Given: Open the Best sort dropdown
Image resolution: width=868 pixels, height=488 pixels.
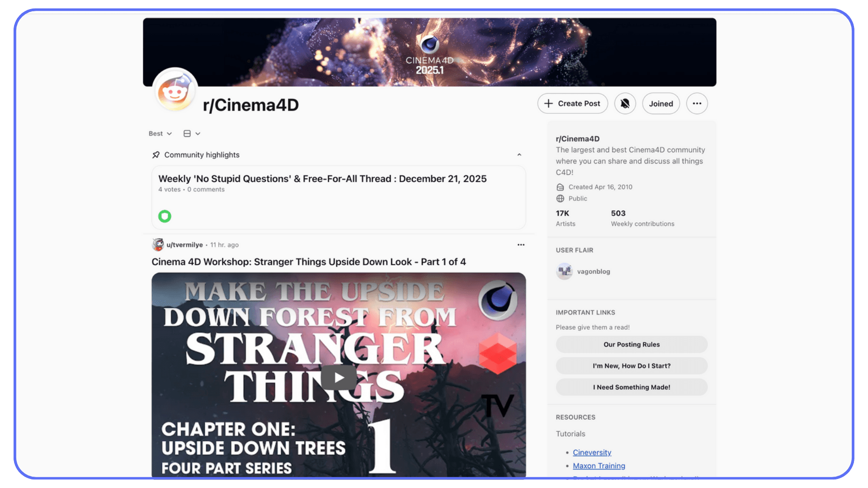Looking at the screenshot, I should (160, 133).
